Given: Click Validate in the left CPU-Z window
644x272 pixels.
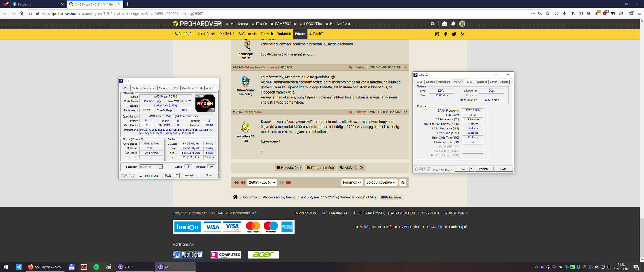Looking at the screenshot, I should (189, 175).
